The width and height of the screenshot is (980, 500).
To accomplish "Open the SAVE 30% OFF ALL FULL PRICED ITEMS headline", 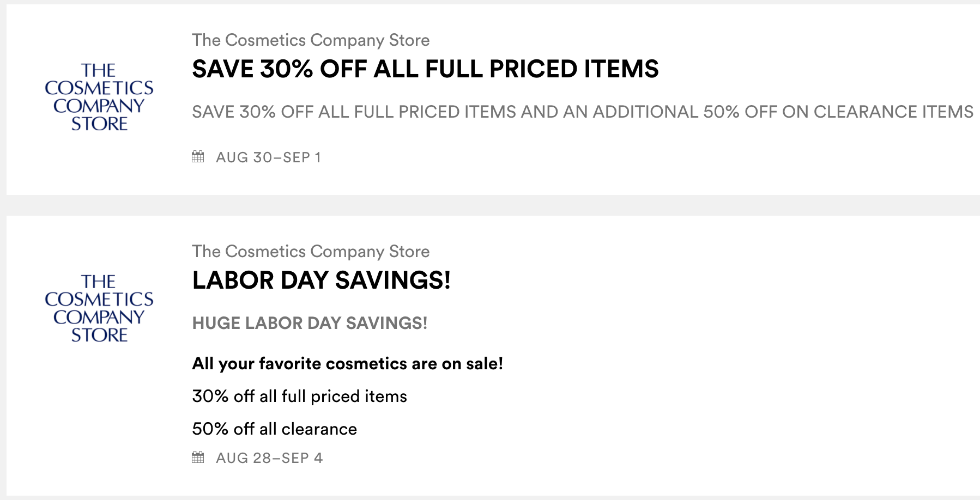I will pos(425,69).
